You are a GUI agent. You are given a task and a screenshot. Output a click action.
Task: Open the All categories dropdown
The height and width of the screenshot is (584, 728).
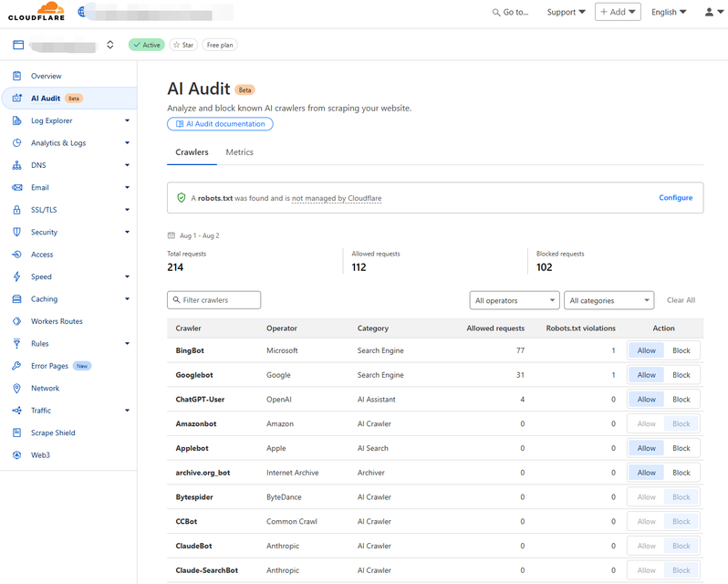[x=609, y=300]
